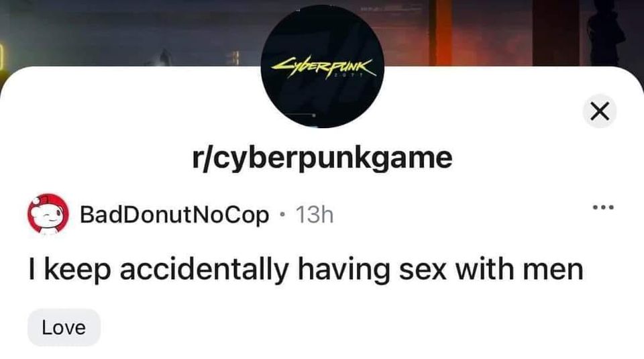Viewport: 644px width, 359px height.
Task: Click the 13h post timestamp
Action: click(x=315, y=215)
